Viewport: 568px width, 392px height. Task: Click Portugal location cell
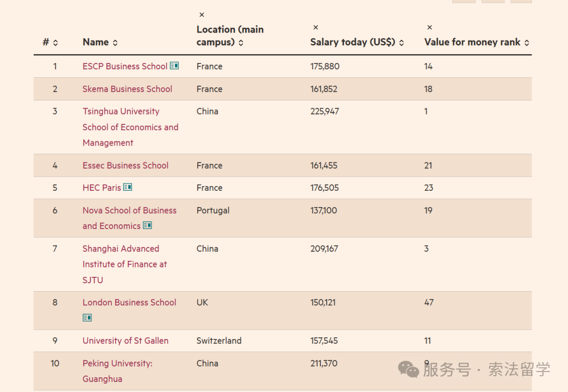point(213,210)
